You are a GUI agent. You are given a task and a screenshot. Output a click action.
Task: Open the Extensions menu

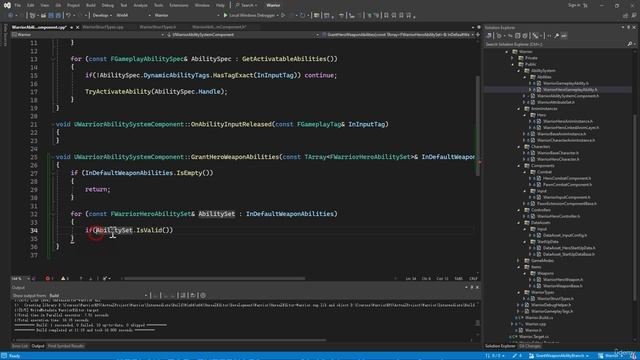pyautogui.click(x=179, y=5)
